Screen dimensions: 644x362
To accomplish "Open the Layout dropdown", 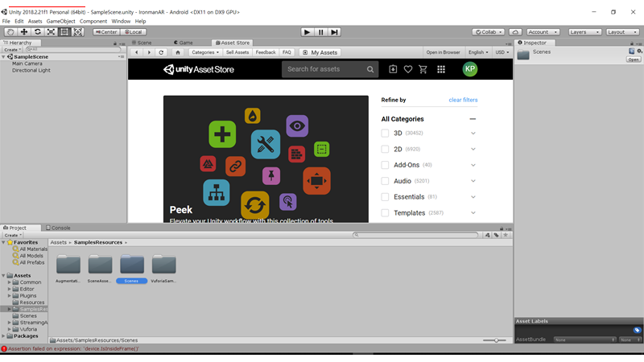I will [622, 32].
